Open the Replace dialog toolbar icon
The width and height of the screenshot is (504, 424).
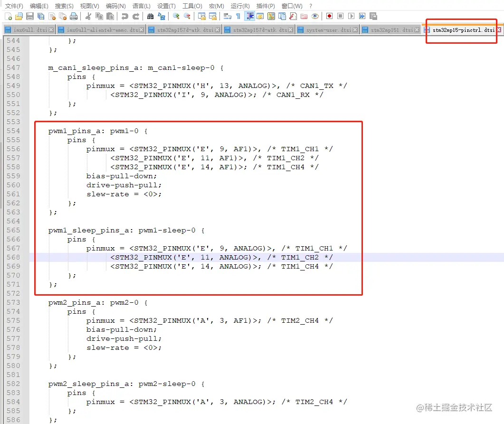162,16
